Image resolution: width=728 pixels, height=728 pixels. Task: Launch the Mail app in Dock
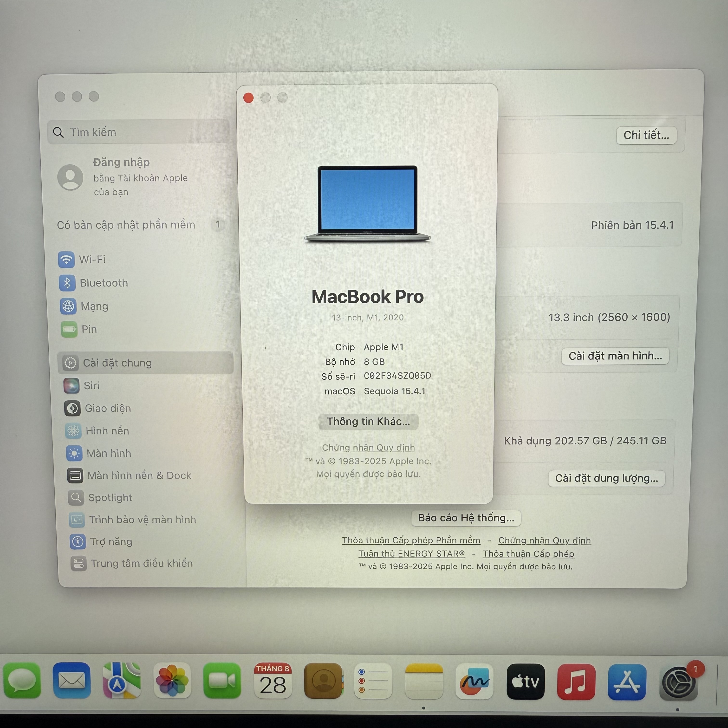[x=71, y=681]
